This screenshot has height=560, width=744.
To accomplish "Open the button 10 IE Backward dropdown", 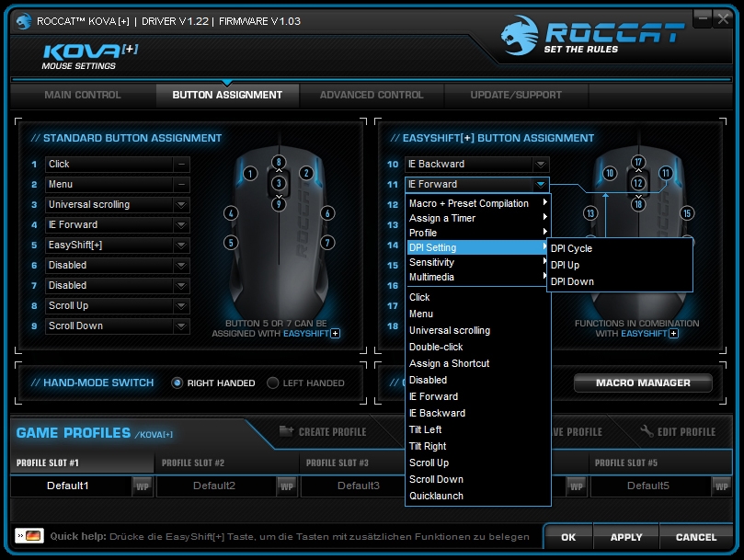I will (x=541, y=165).
